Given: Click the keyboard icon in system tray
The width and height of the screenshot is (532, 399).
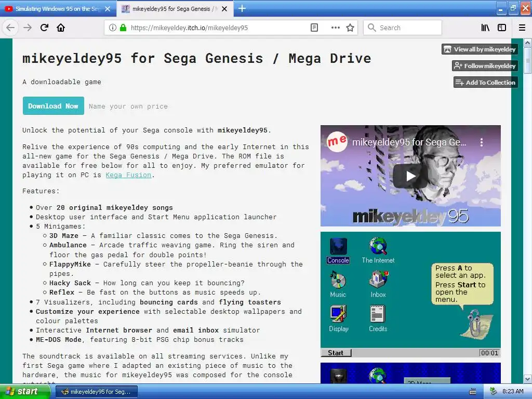Looking at the screenshot, I should pos(472,392).
